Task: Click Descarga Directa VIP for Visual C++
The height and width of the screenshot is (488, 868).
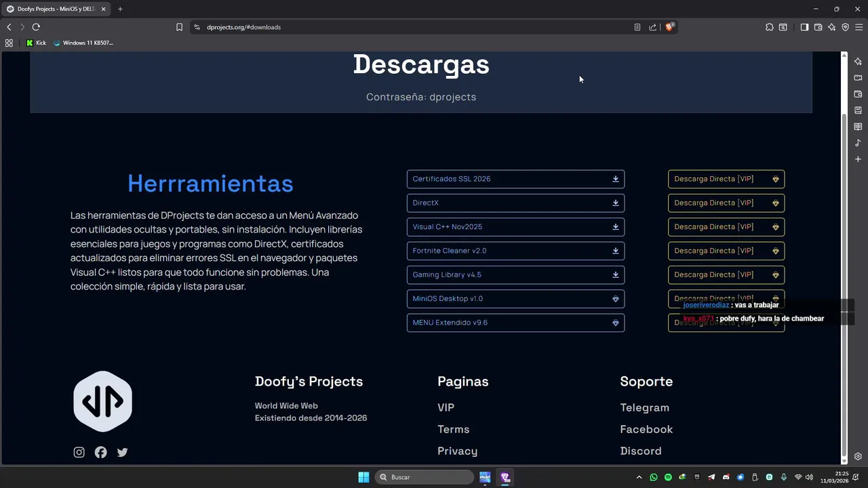Action: [726, 226]
